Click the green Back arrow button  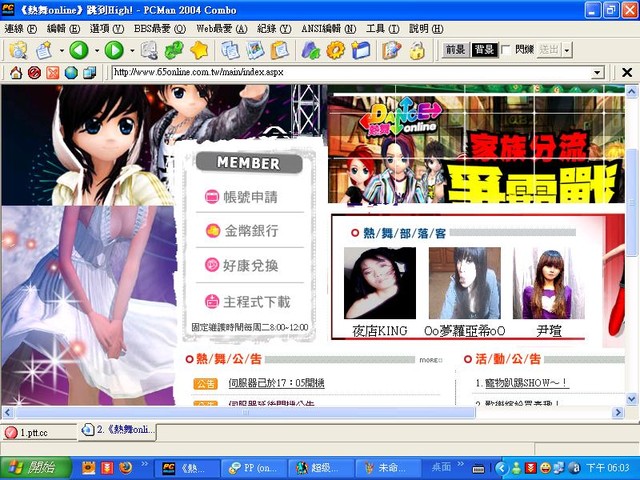tap(79, 51)
